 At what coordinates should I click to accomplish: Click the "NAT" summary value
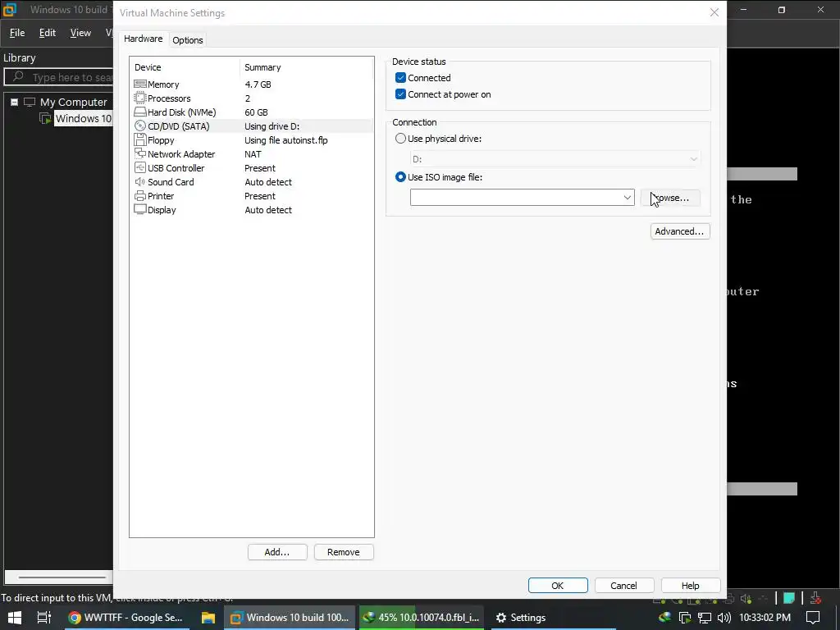[253, 153]
